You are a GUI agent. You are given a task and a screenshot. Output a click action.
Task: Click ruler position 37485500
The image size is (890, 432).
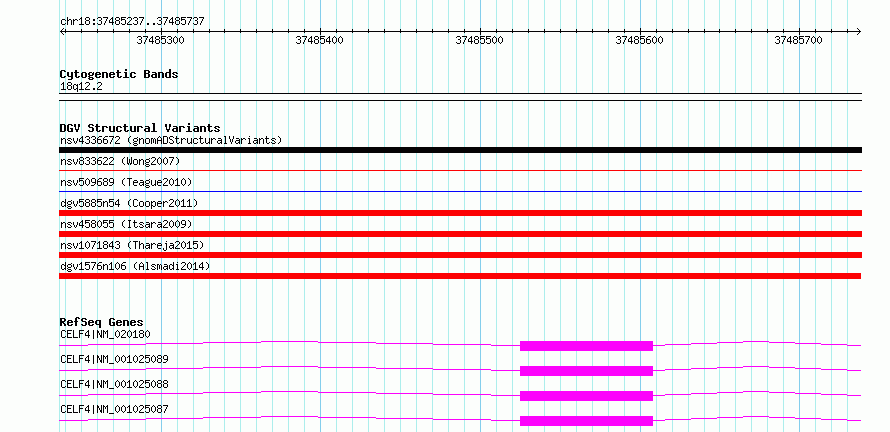point(480,40)
